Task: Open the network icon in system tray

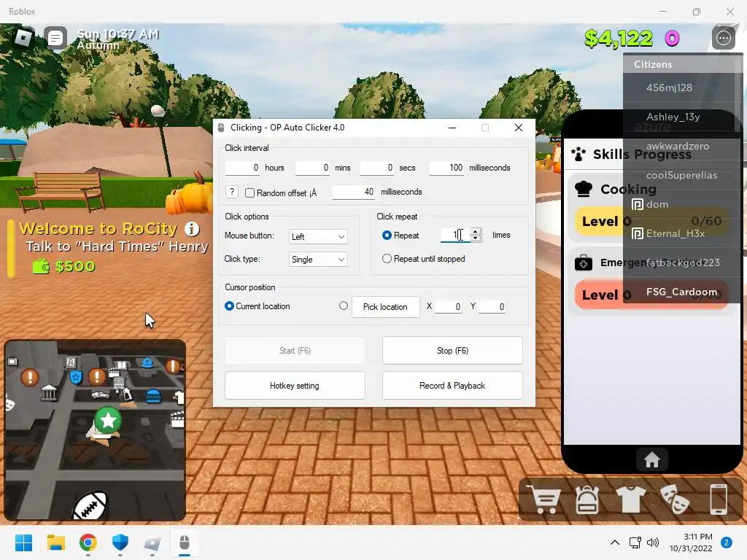Action: (x=635, y=542)
